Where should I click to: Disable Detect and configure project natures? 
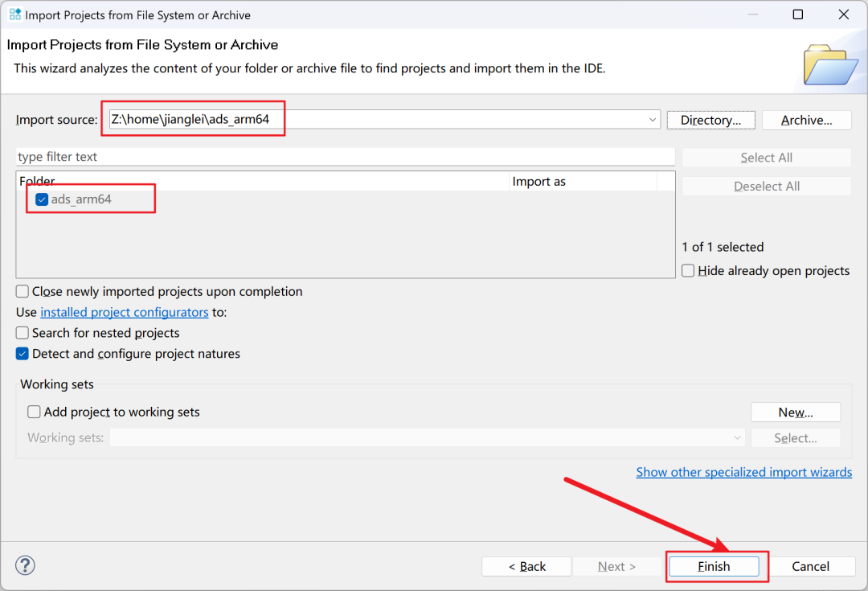click(23, 354)
